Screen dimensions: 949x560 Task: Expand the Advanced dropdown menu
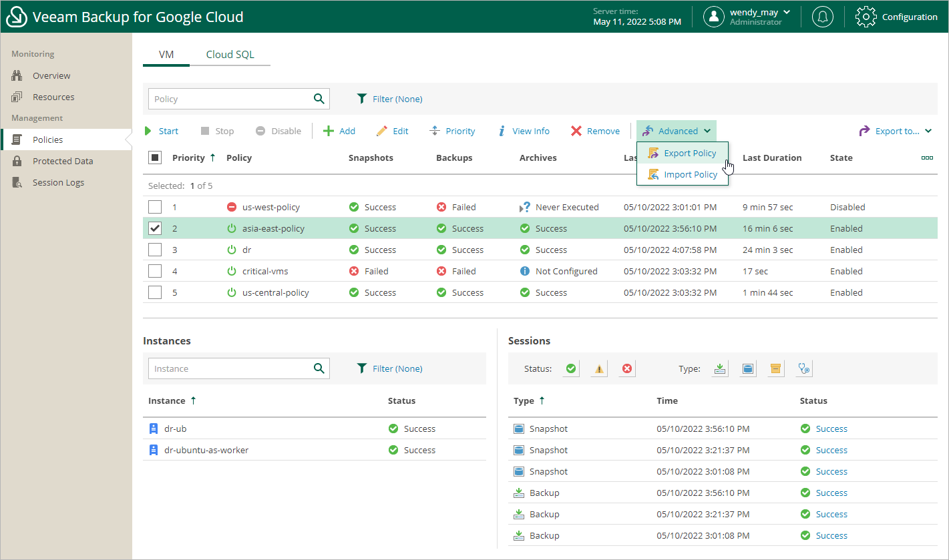[x=676, y=131]
